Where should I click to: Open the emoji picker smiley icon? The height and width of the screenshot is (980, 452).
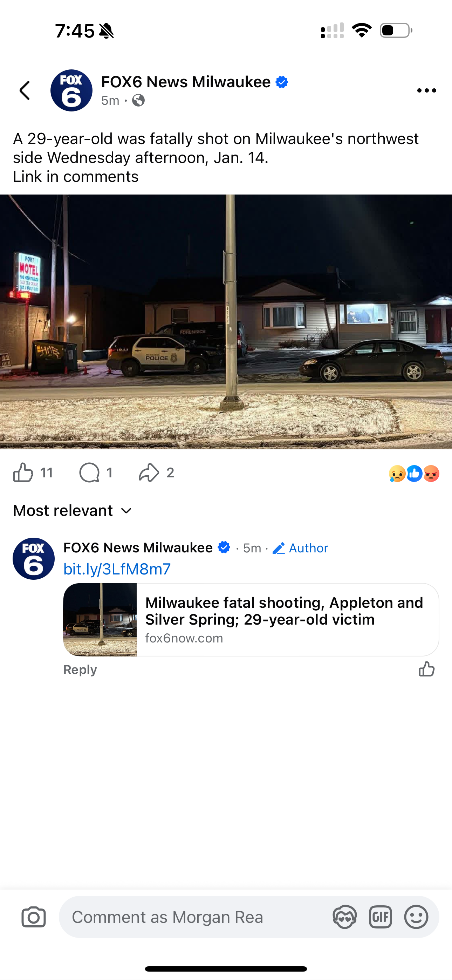[x=416, y=917]
